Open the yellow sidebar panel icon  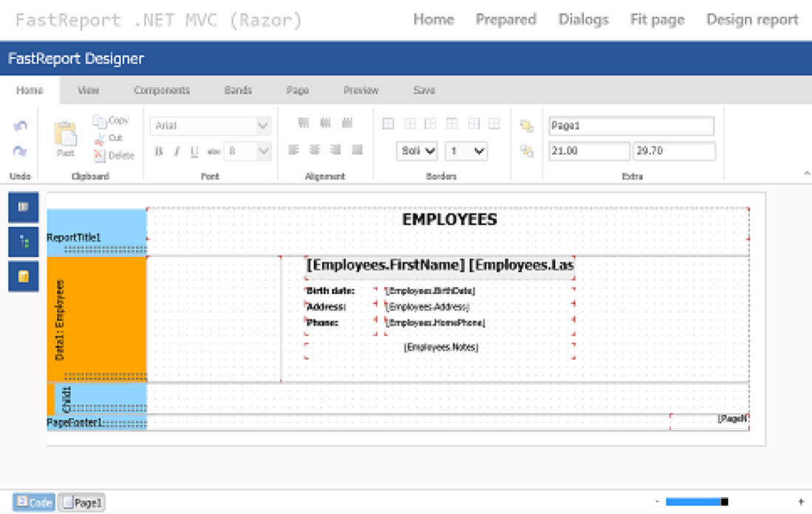(x=23, y=276)
